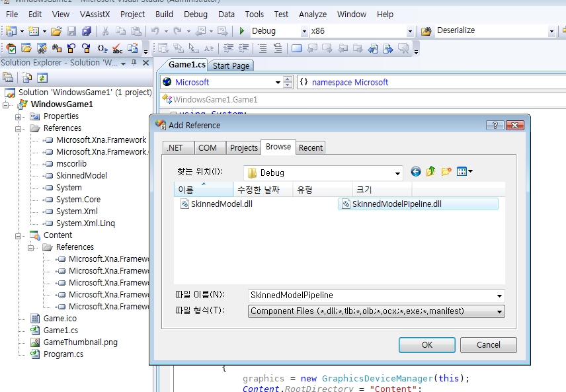Click the Add Reference help question button
Screen dimensions: 566x392
tap(495, 125)
